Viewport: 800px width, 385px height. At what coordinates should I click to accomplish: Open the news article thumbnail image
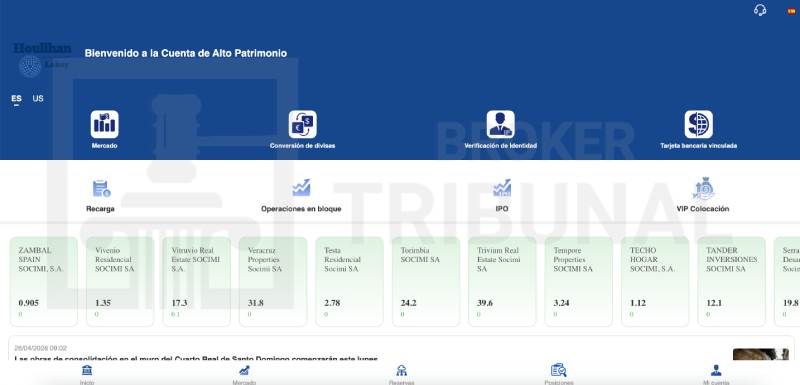click(x=761, y=354)
